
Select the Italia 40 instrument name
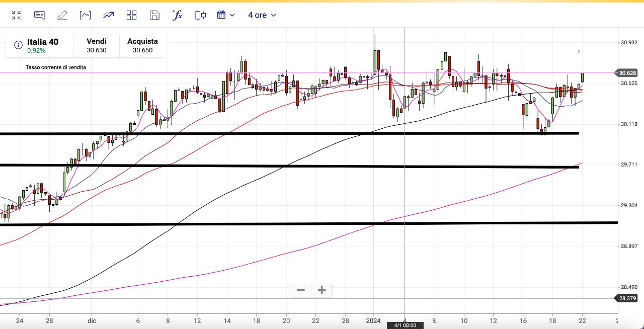coord(43,42)
